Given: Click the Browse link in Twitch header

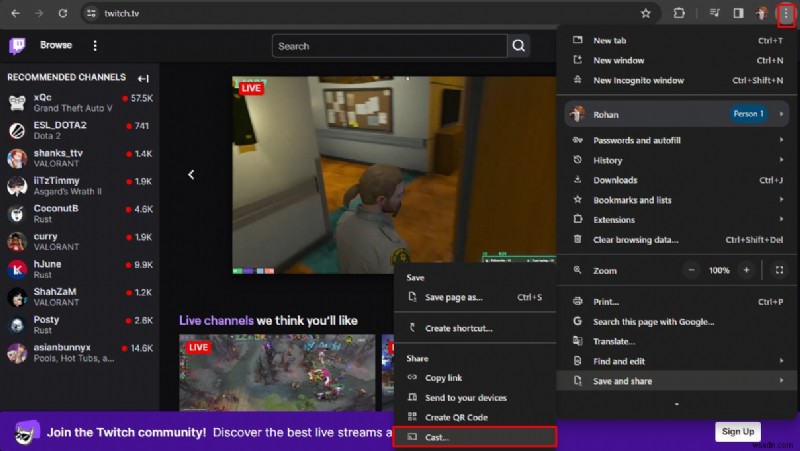Looking at the screenshot, I should (x=56, y=45).
